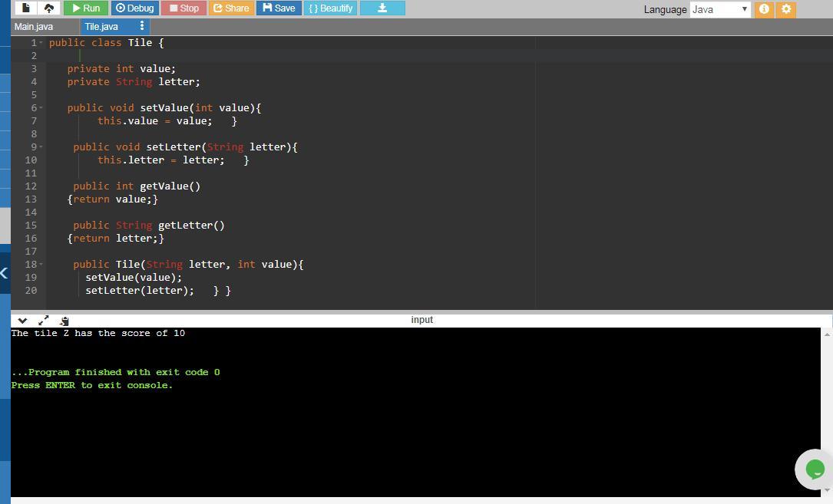Click 'this.value = value;' on line 7
The height and width of the screenshot is (504, 833).
click(154, 121)
